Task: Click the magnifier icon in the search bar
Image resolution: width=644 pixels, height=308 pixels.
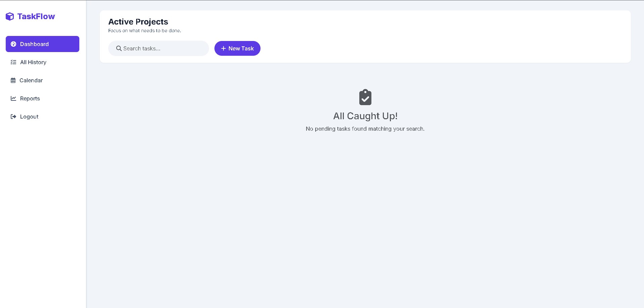Action: 118,48
